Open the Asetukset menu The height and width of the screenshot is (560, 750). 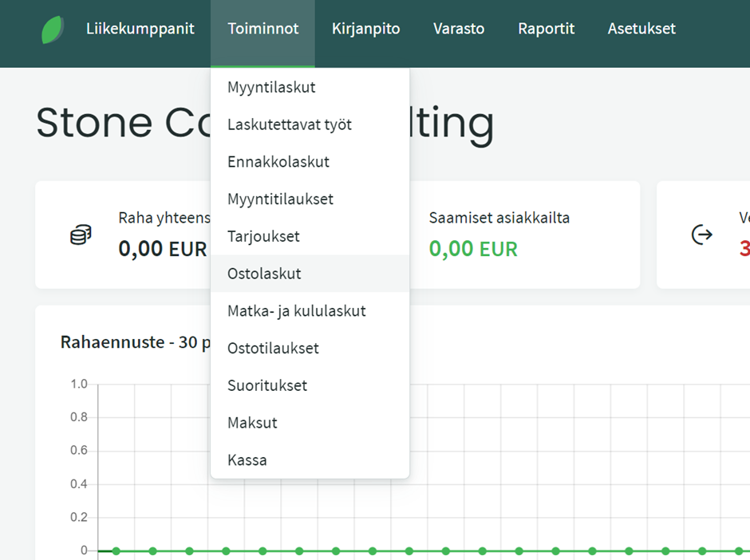pyautogui.click(x=641, y=29)
